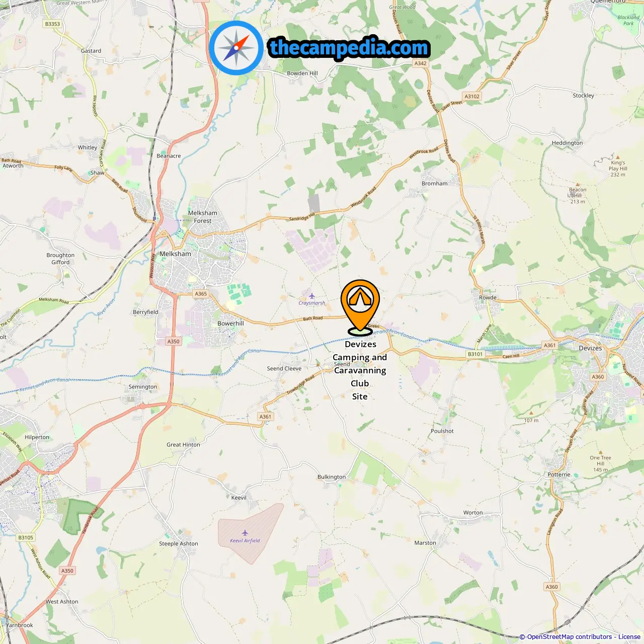Click the Bromham village label
The width and height of the screenshot is (644, 644).
point(435,184)
